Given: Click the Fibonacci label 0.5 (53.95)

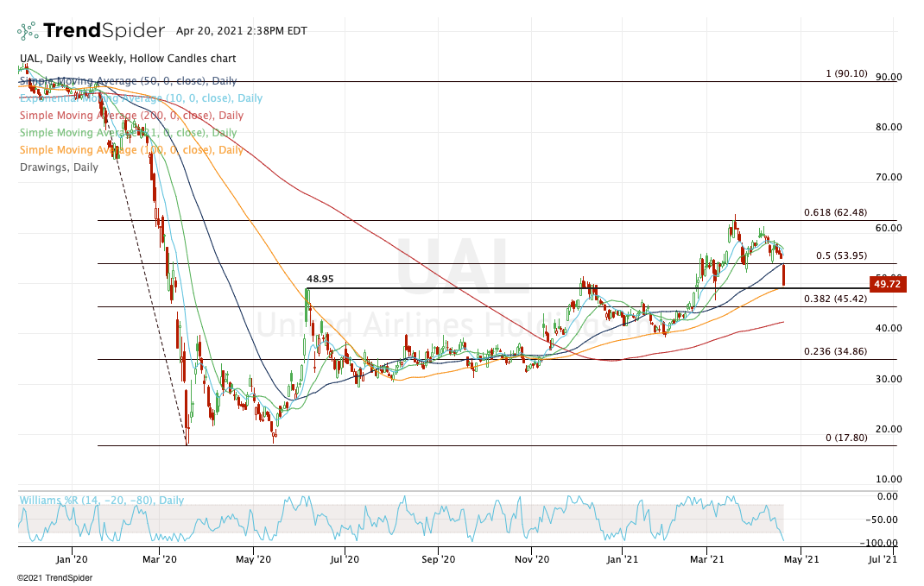Looking at the screenshot, I should pos(841,255).
